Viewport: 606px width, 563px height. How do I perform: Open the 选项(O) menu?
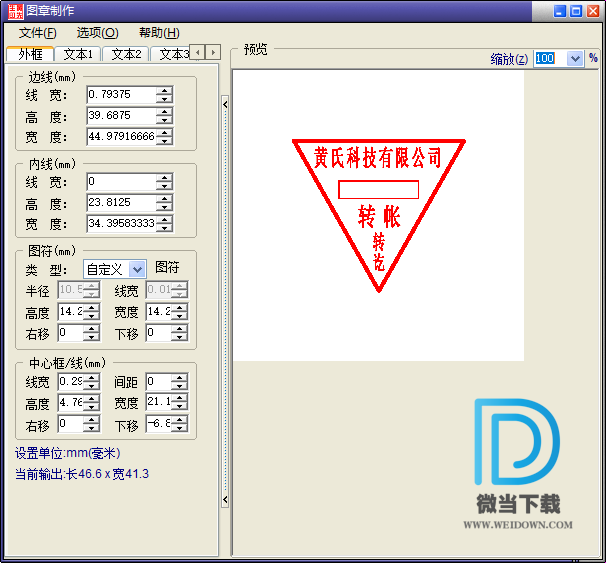(x=97, y=33)
